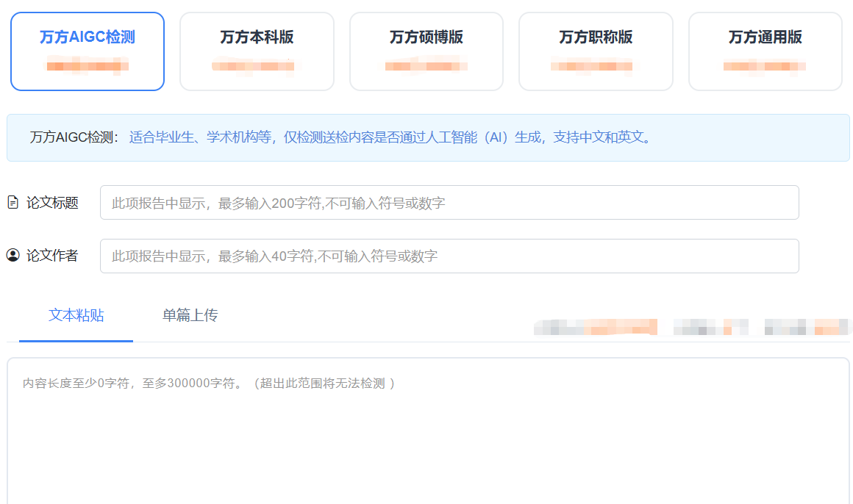The image size is (853, 504).
Task: Click inside the 论文标题 input field
Action: tap(449, 202)
